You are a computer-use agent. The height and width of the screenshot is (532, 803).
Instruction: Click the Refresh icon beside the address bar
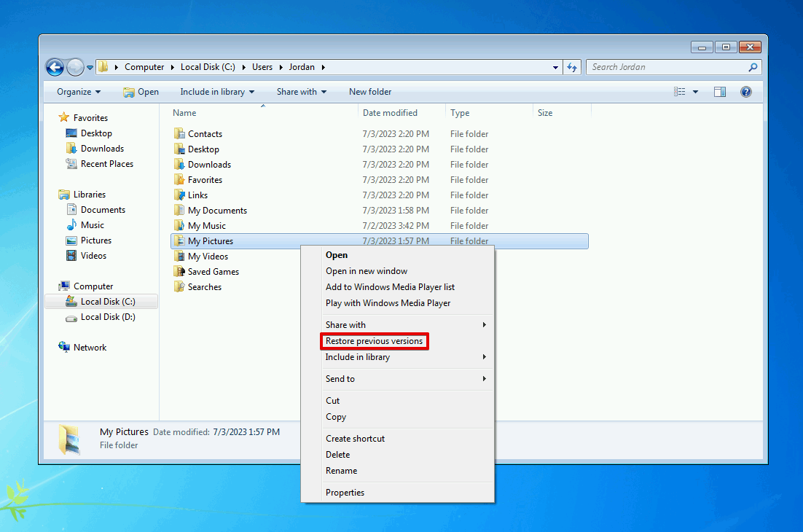tap(572, 67)
